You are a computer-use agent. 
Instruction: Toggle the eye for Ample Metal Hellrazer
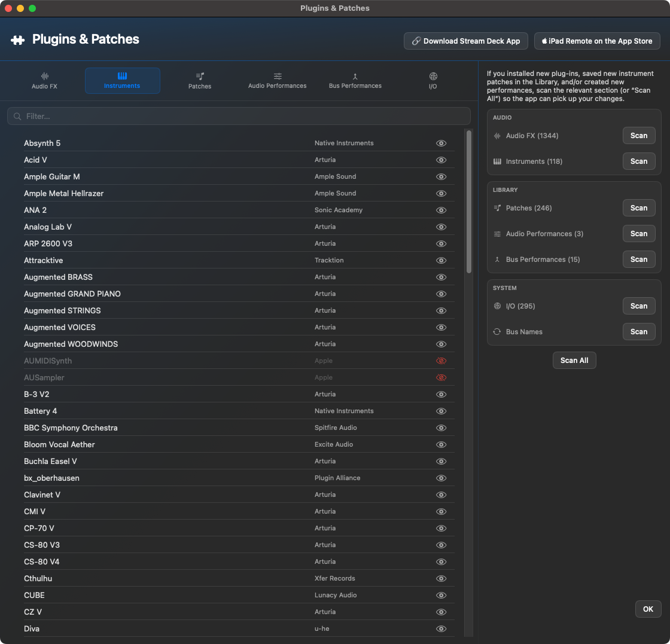click(441, 194)
